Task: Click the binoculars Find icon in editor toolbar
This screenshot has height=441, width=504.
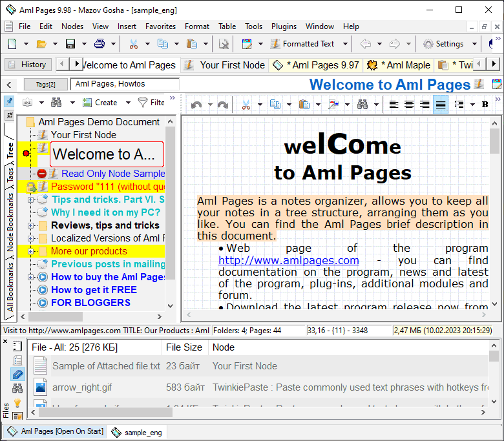Action: coord(362,105)
